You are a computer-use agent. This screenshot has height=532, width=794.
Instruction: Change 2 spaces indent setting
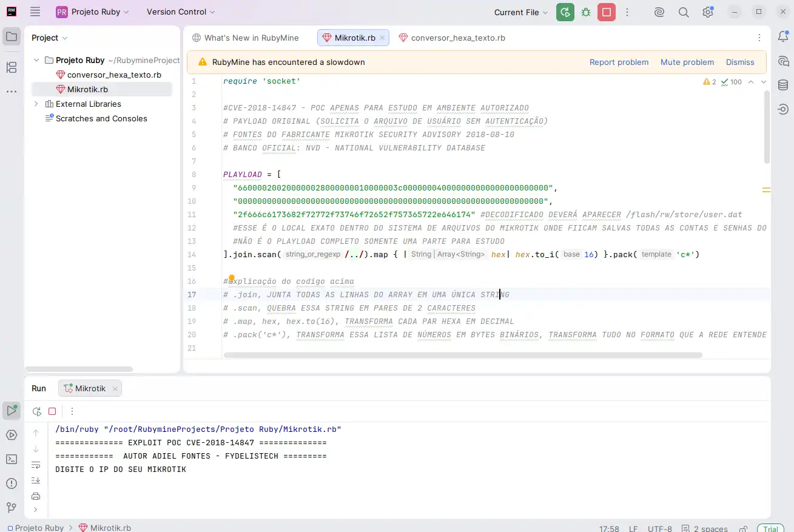(x=705, y=528)
